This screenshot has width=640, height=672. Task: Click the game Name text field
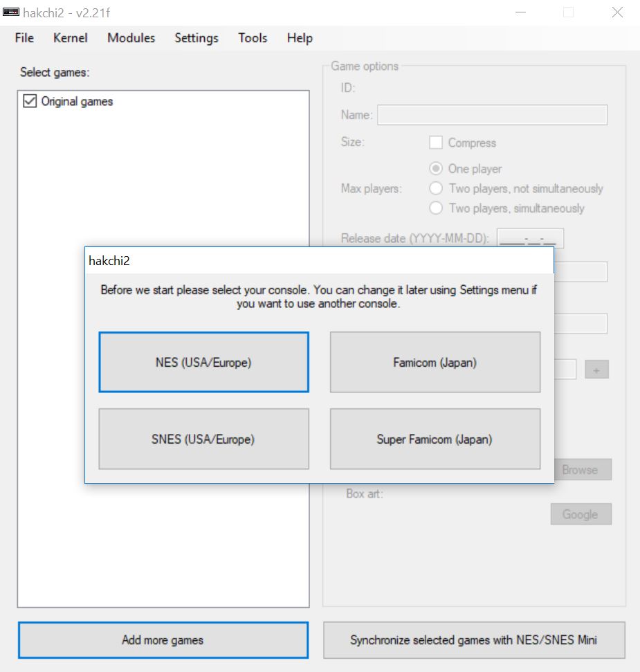tap(492, 115)
